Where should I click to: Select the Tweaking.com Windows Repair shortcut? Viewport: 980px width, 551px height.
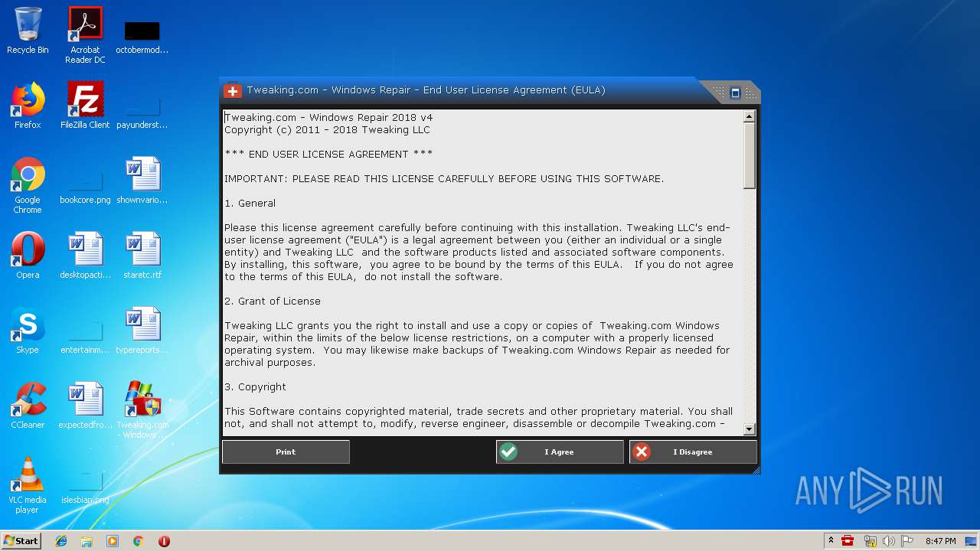142,410
